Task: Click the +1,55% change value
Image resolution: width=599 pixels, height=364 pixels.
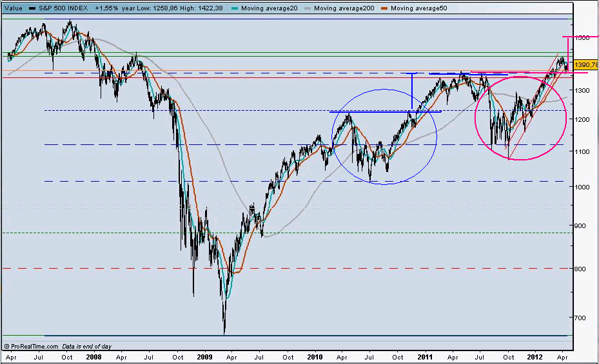Action: 106,8
